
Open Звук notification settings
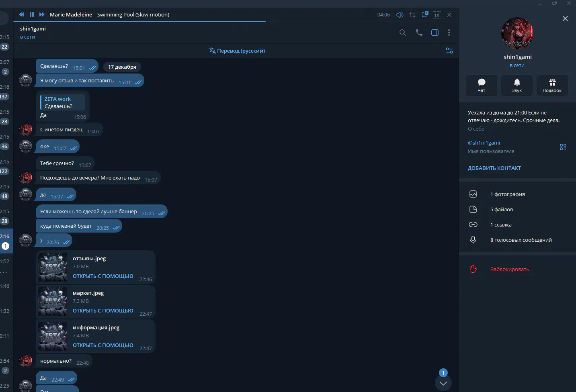(x=517, y=85)
